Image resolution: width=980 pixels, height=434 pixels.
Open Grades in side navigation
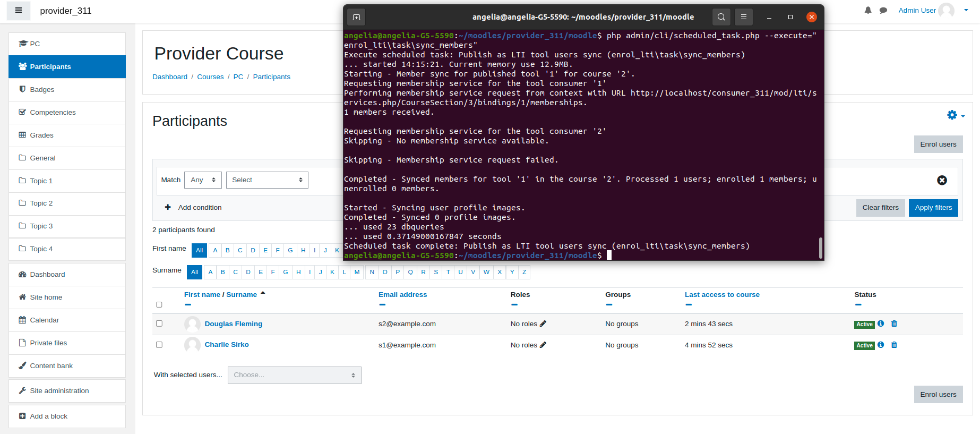point(67,135)
